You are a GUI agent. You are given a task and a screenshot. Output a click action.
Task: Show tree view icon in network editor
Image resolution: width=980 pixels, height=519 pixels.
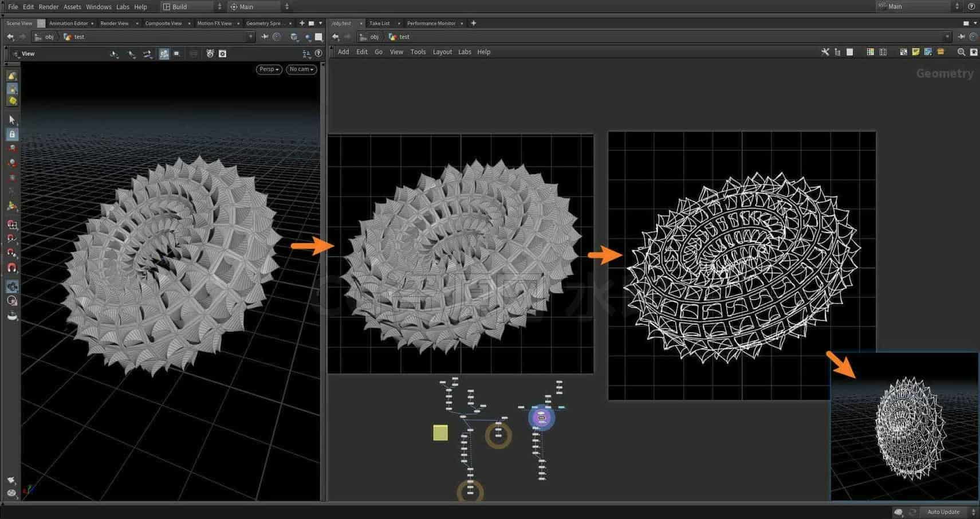[x=837, y=52]
